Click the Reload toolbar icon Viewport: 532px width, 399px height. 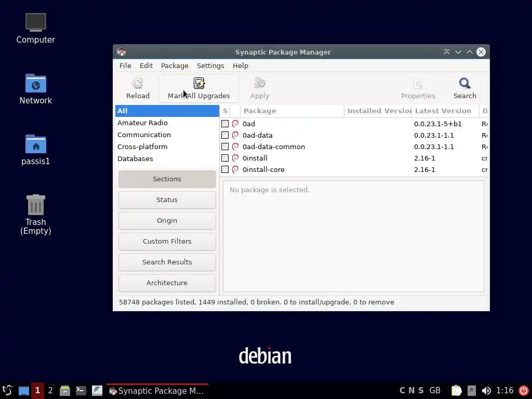pyautogui.click(x=137, y=84)
